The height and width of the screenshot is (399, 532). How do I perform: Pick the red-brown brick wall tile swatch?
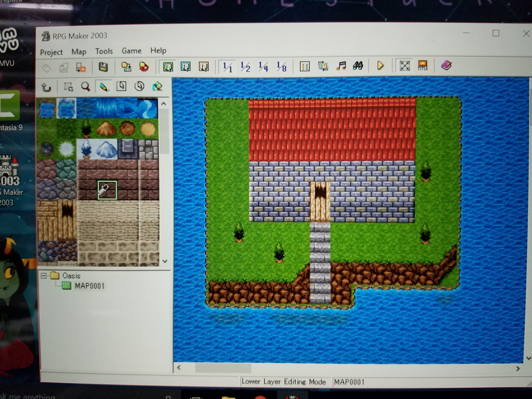click(108, 190)
